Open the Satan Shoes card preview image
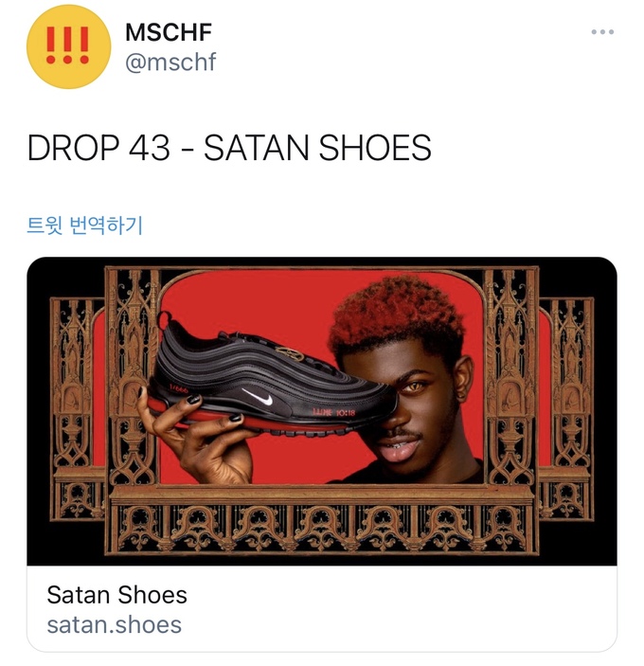 pos(322,411)
